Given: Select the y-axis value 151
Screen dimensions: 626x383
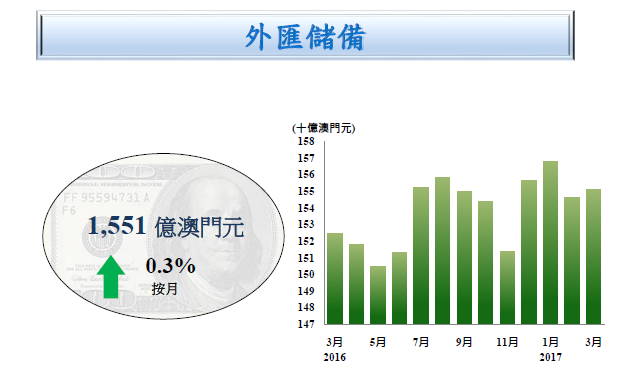Looking at the screenshot, I should pos(306,258).
